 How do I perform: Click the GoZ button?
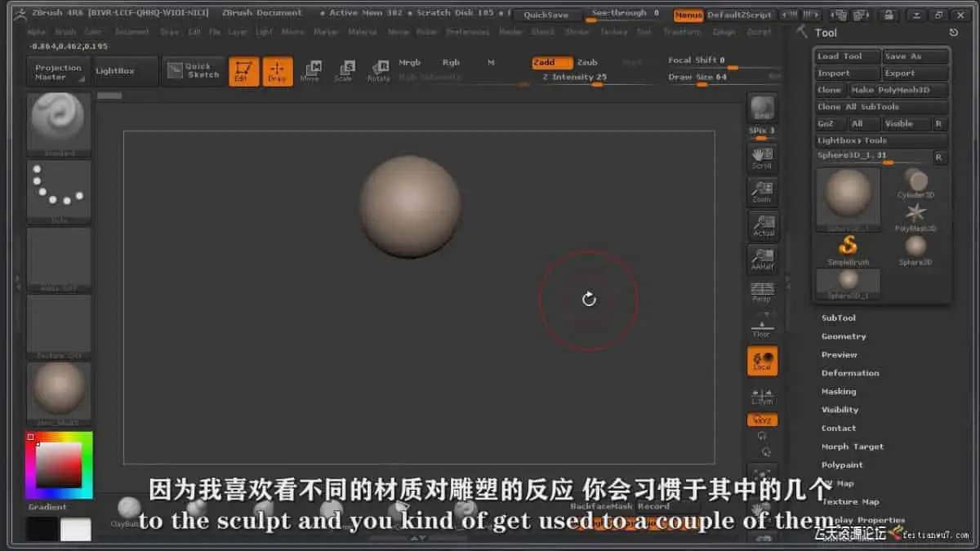click(830, 124)
